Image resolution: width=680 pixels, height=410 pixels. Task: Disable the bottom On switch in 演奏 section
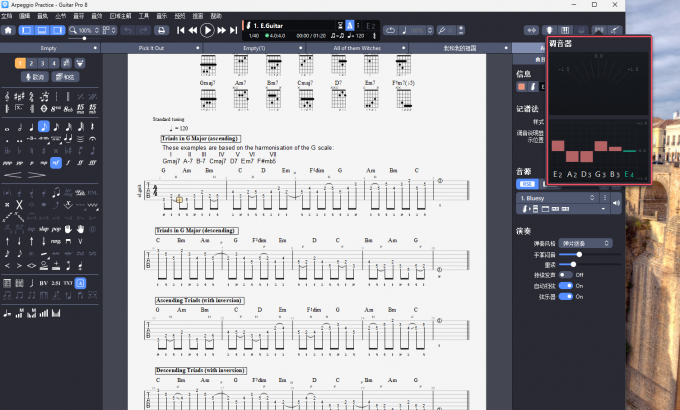click(x=566, y=296)
